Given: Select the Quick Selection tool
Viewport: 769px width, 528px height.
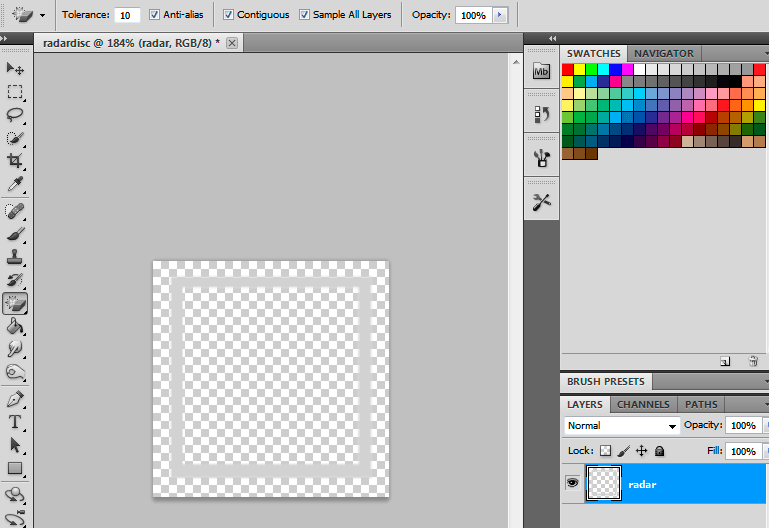Looking at the screenshot, I should 15,138.
